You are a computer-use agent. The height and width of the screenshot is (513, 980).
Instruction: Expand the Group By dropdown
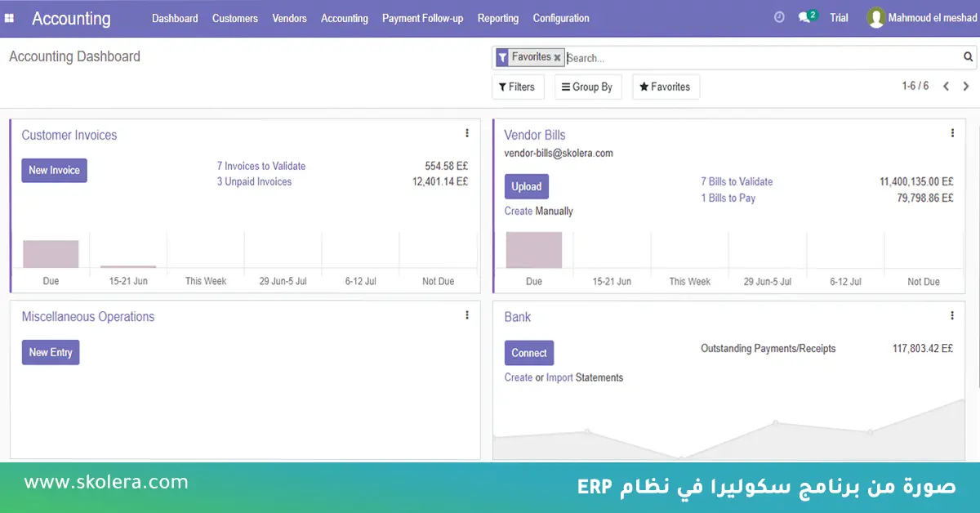click(587, 87)
